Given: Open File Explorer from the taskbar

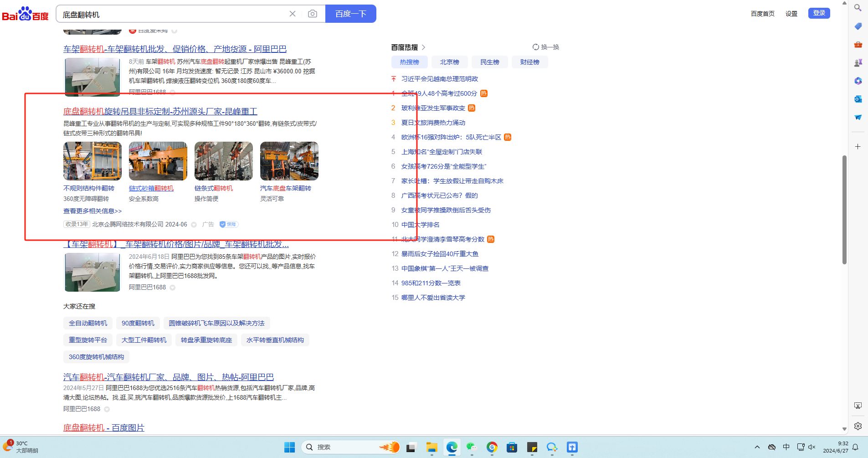Looking at the screenshot, I should (x=431, y=447).
